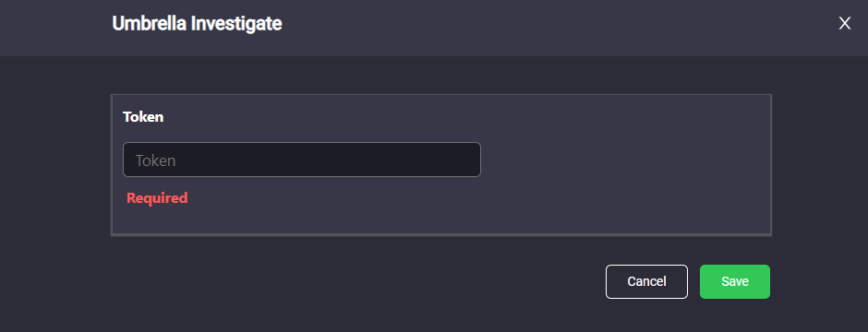
Task: Choose Cancel to discard token changes
Action: click(646, 281)
